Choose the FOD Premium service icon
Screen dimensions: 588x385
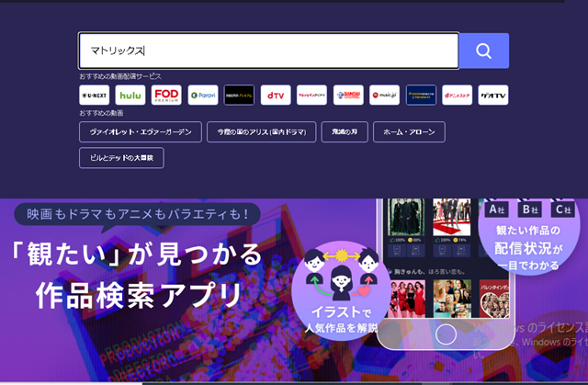[166, 95]
